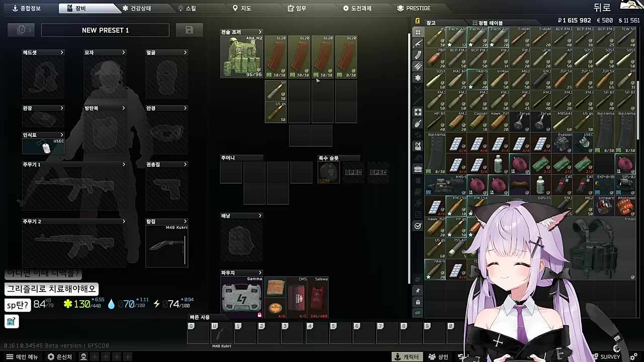
Task: Select the ANA M2 tactical rig
Action: [x=242, y=57]
